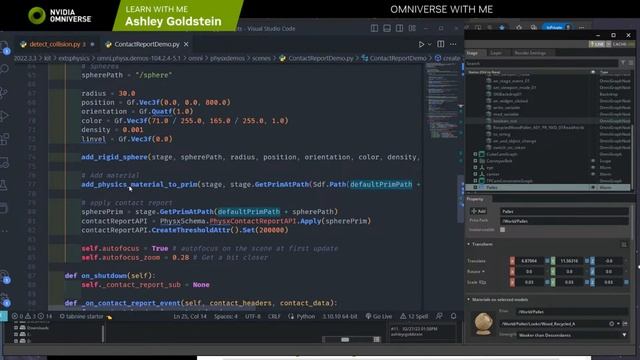Click the Add button in Property panel
This screenshot has width=640, height=360.
(x=478, y=211)
